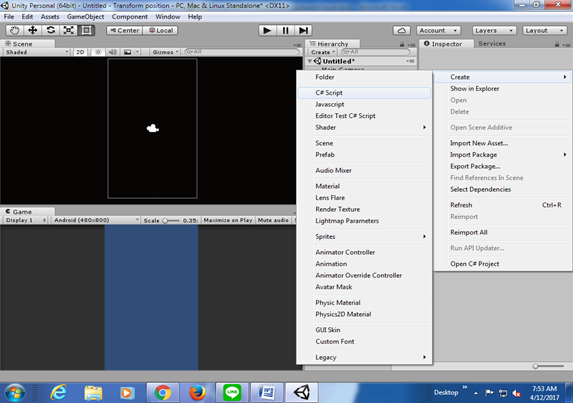The image size is (573, 403).
Task: Open the Hierarchy Create dropdown
Action: [x=323, y=52]
